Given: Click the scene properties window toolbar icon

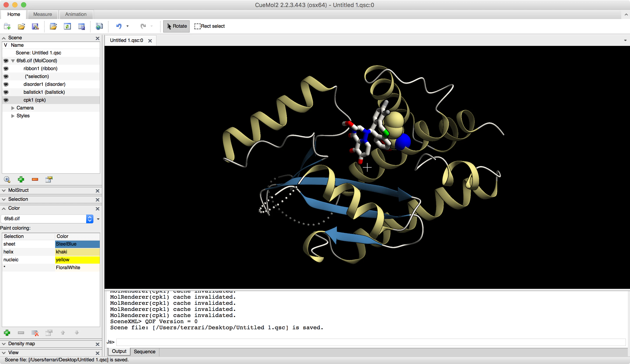Looking at the screenshot, I should (81, 26).
